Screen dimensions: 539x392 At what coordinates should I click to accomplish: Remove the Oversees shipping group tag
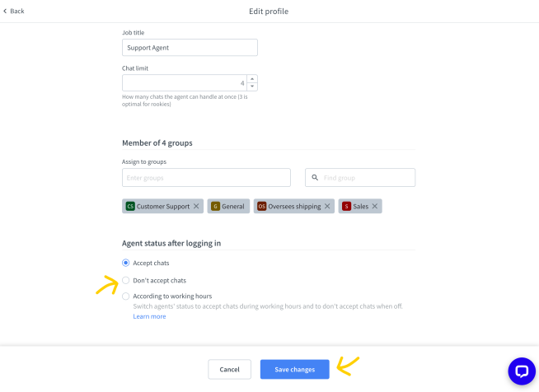pyautogui.click(x=327, y=206)
